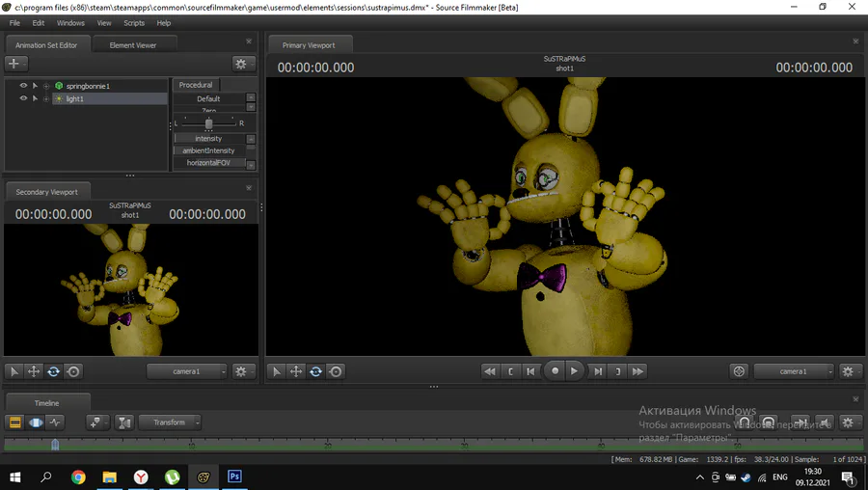Screen dimensions: 868x490
Task: Toggle visibility eye for light1
Action: (23, 98)
